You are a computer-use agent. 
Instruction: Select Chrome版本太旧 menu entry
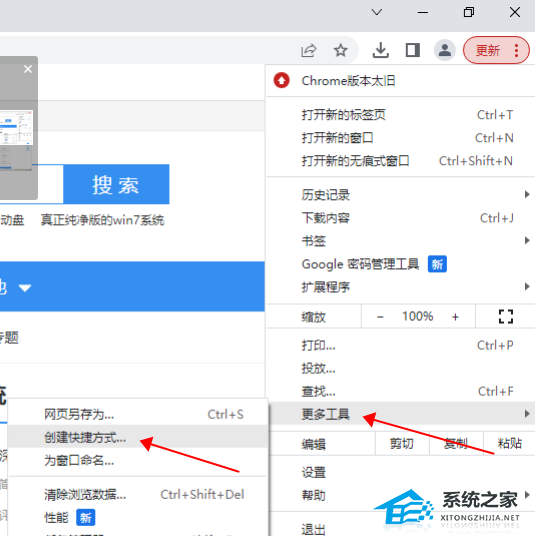pyautogui.click(x=401, y=81)
